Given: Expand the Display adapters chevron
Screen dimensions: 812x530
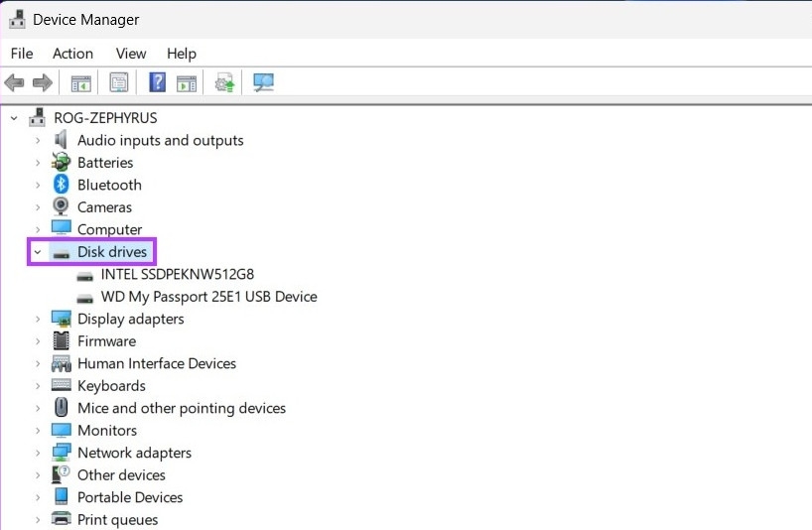Looking at the screenshot, I should (38, 319).
